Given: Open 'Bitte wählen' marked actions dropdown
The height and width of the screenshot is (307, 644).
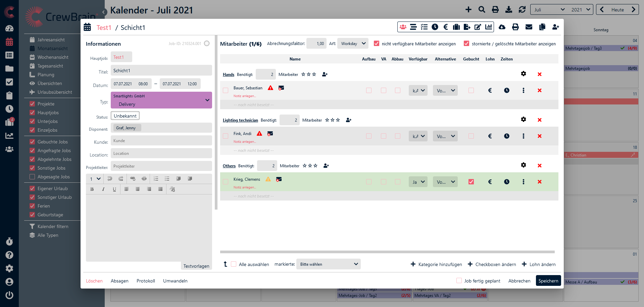Looking at the screenshot, I should 328,264.
